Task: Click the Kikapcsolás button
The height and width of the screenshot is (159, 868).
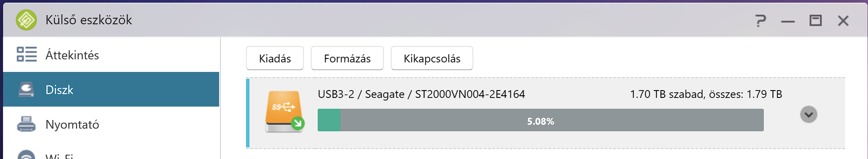Action: [432, 58]
